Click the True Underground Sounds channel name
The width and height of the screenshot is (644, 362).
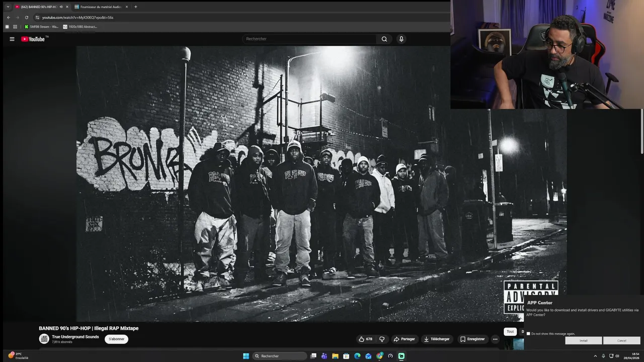[x=75, y=337]
